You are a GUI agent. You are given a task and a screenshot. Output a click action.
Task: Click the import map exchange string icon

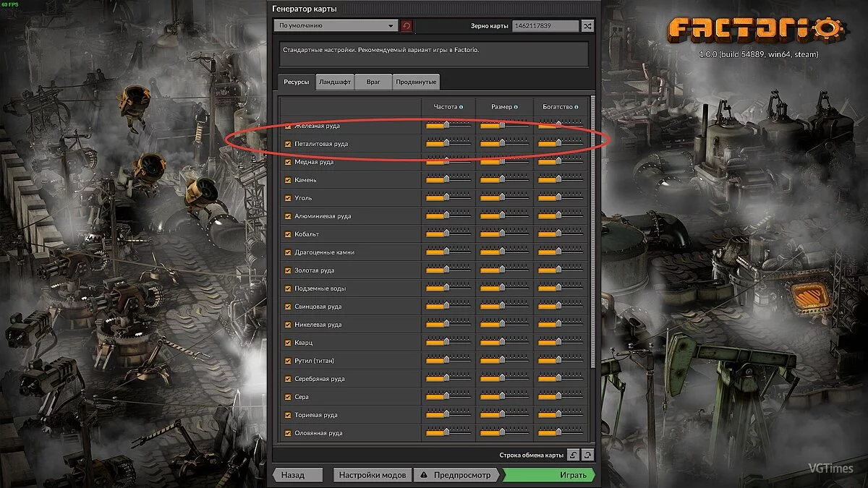tap(573, 455)
